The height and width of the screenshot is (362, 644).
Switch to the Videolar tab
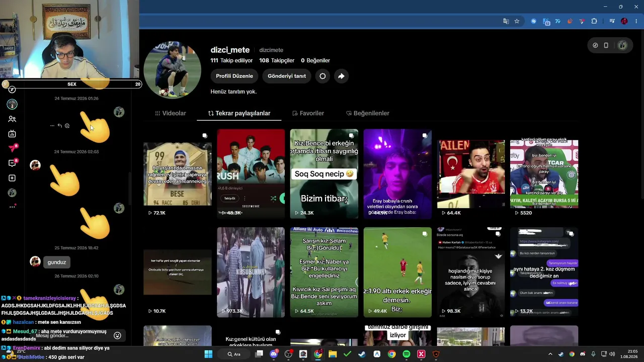171,113
